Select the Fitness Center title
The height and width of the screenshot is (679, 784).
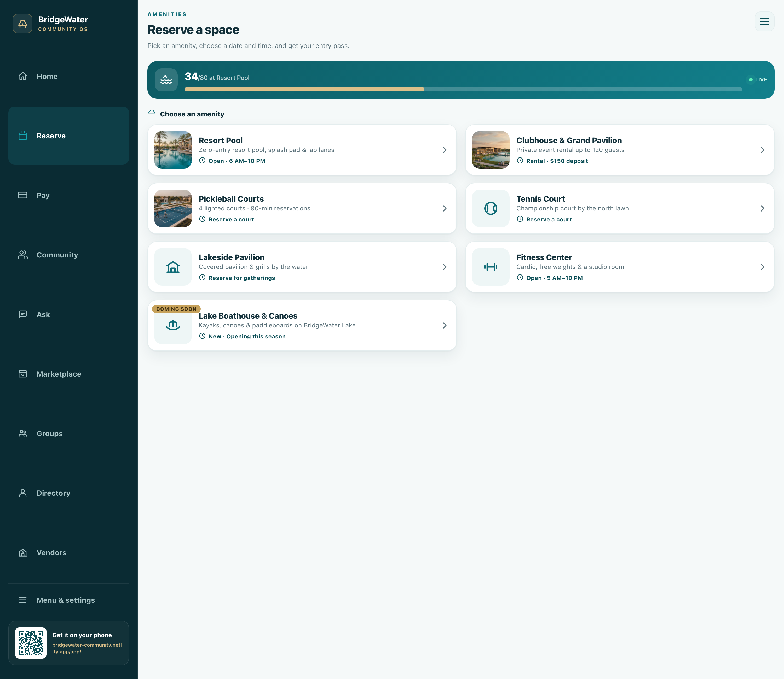coord(544,257)
